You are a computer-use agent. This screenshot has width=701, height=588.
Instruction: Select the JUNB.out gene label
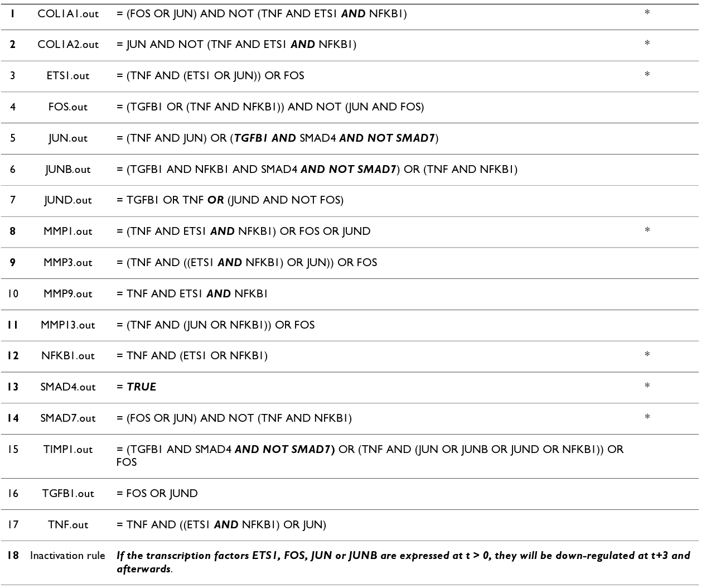(x=68, y=170)
